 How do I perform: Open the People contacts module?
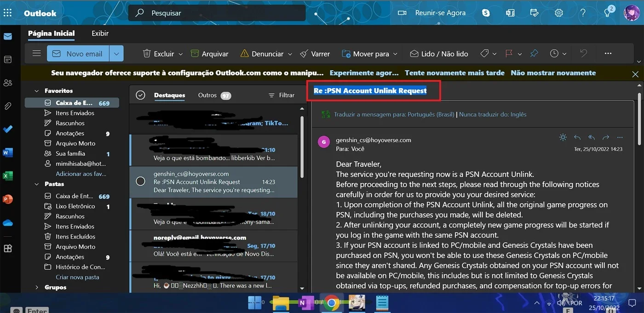pos(8,83)
